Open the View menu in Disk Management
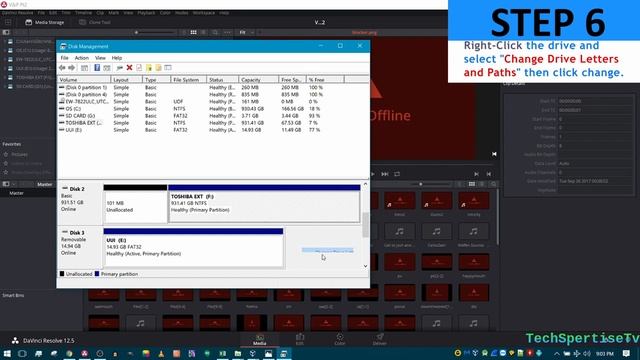 tap(100, 58)
